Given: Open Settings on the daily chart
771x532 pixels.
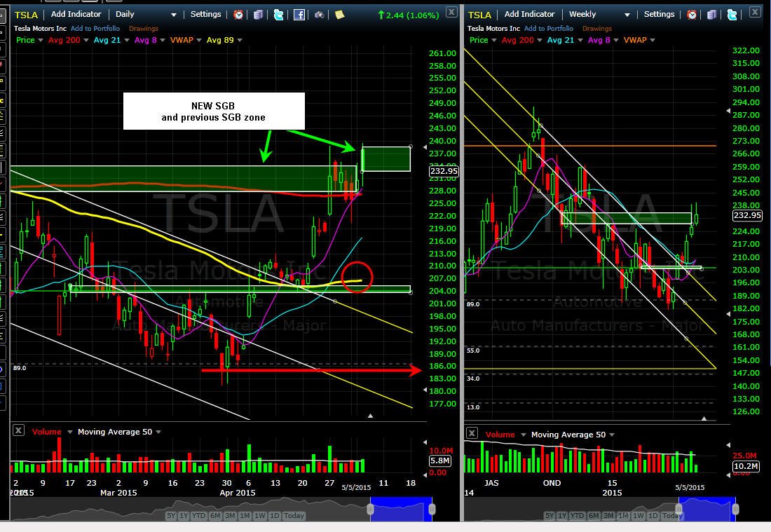Looking at the screenshot, I should click(205, 14).
